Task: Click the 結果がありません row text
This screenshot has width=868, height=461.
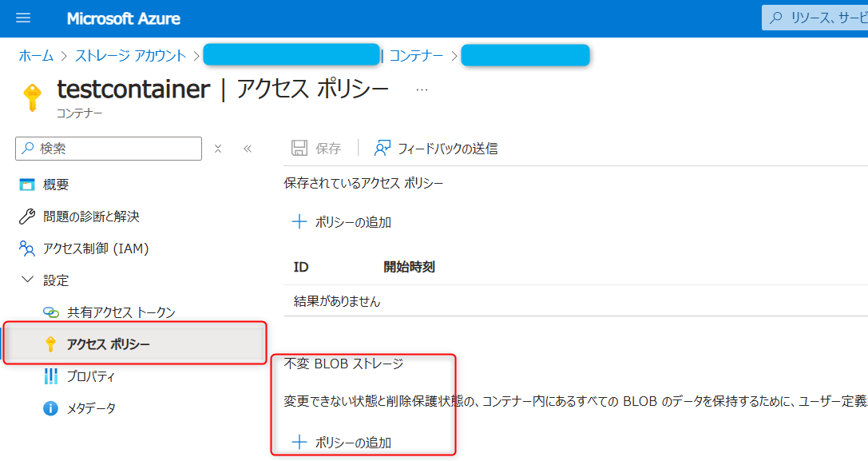Action: [x=337, y=301]
